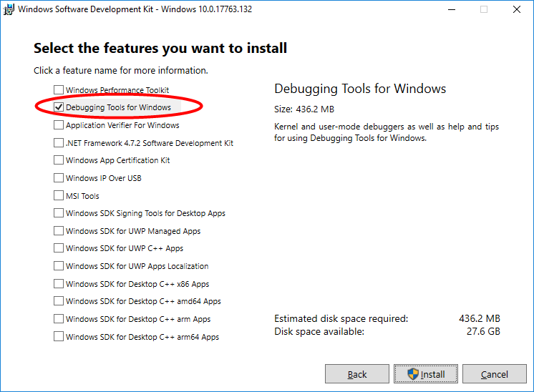Enable SDK for Desktop C++ amd64 Apps

[59, 301]
